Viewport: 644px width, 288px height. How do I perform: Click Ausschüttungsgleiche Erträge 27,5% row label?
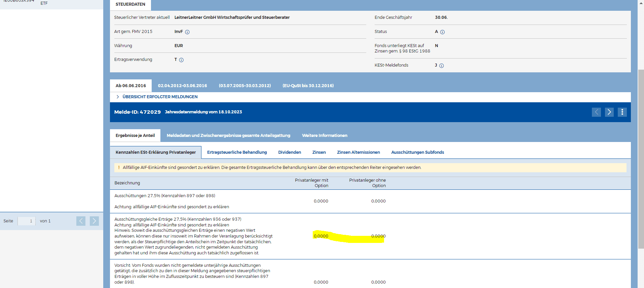click(178, 219)
